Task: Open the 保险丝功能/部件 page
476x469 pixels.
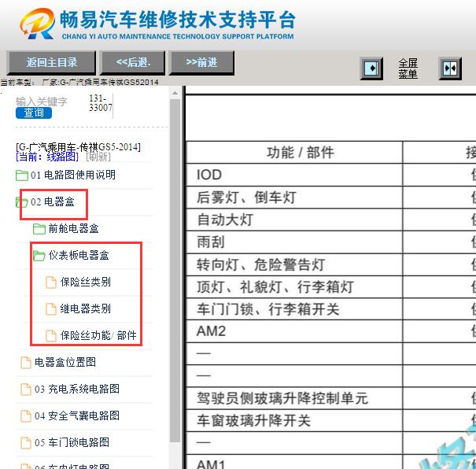Action: point(98,335)
